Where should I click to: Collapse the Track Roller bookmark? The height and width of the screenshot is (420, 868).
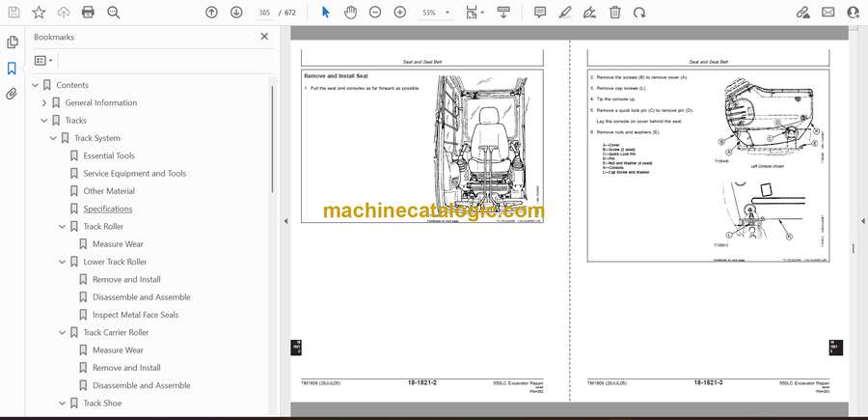(63, 227)
